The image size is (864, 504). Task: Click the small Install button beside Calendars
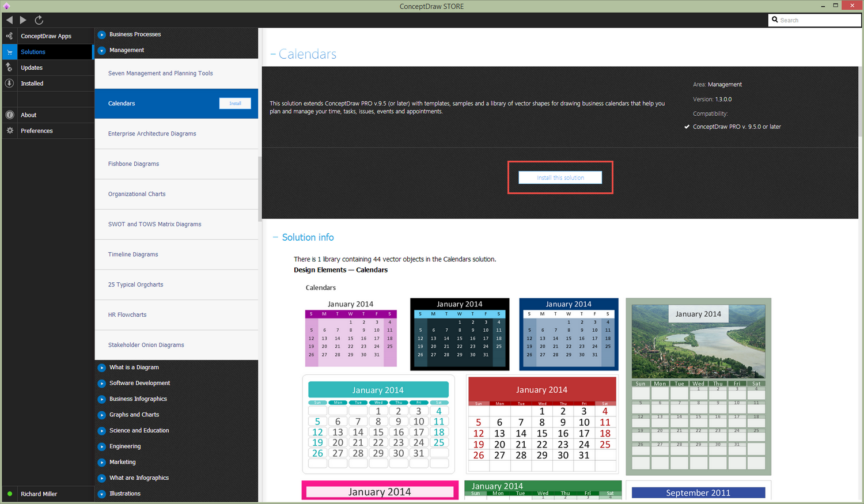[x=235, y=103]
